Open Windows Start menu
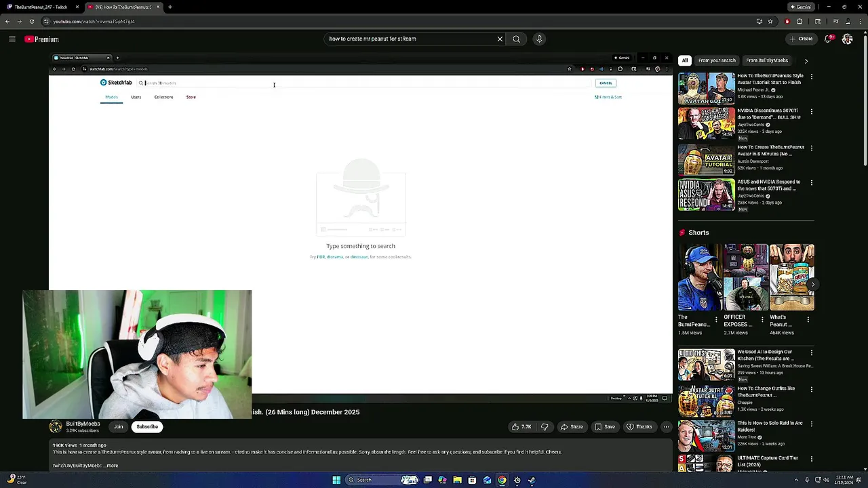Screen dimensions: 868x488 (336, 480)
